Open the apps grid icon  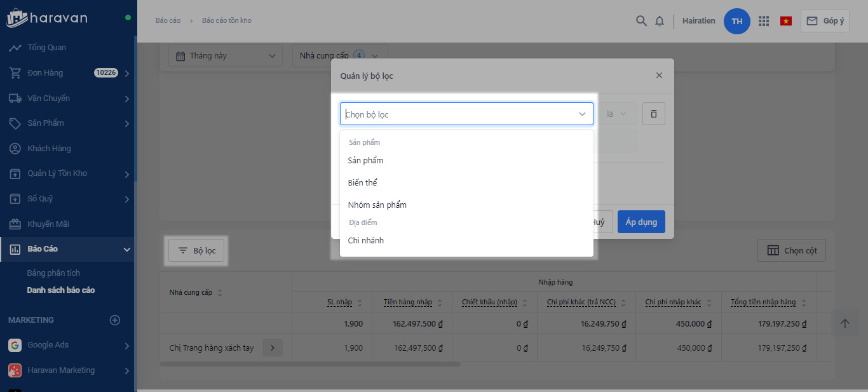[x=764, y=21]
